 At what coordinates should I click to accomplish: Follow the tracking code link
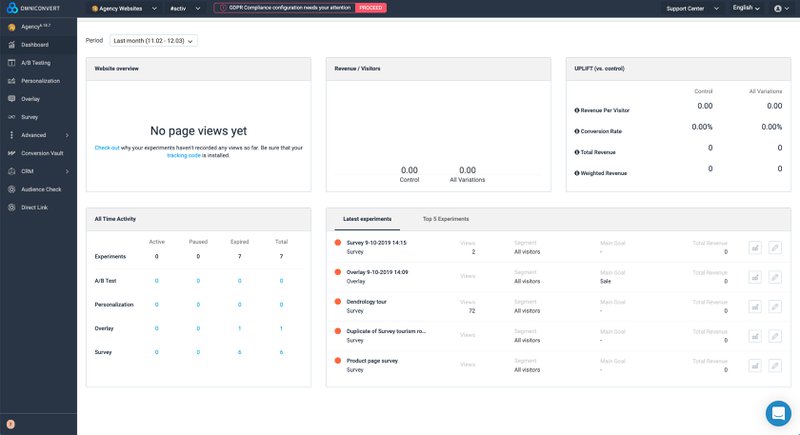[x=183, y=155]
